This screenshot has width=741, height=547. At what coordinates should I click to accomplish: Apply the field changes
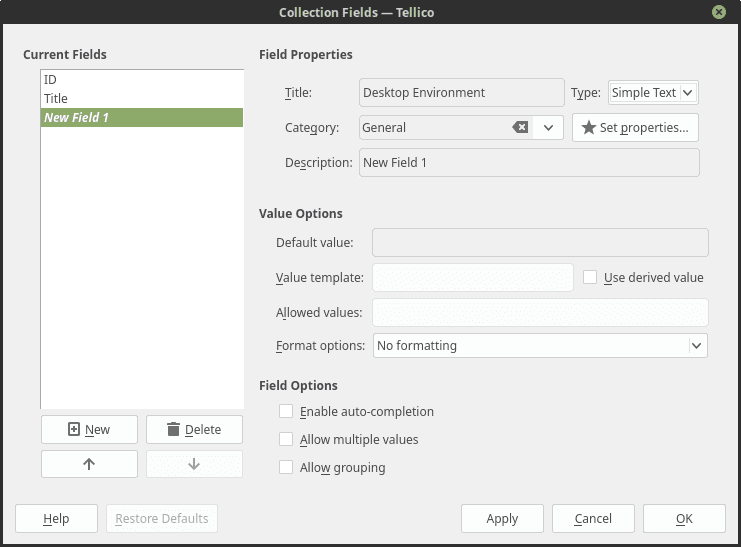(x=502, y=519)
